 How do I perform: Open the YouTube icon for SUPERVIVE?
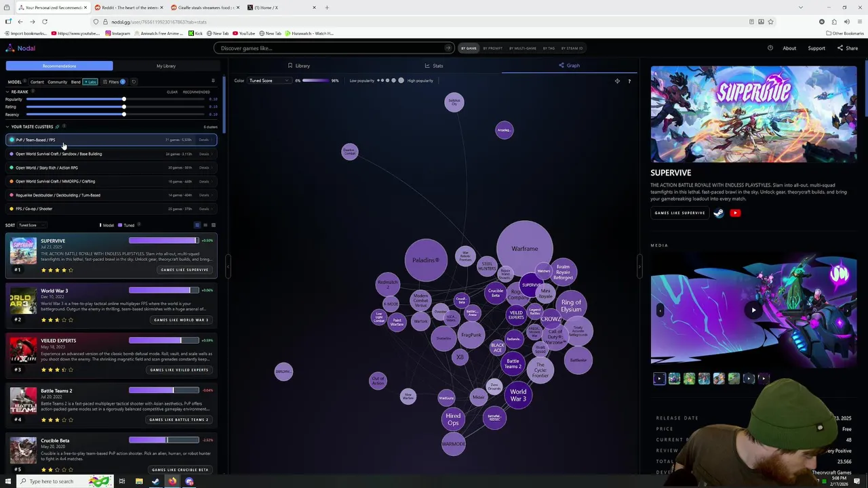click(735, 213)
